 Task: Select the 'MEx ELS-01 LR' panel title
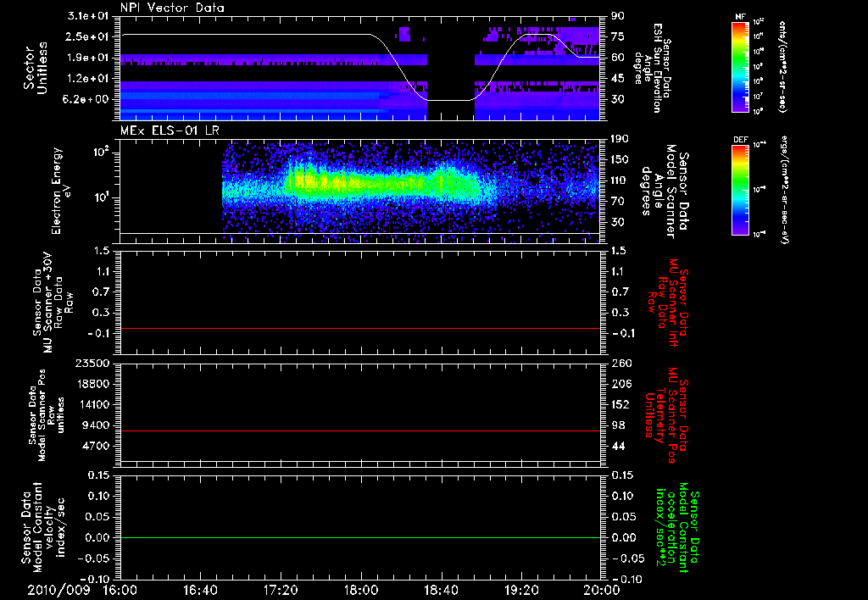(x=168, y=131)
